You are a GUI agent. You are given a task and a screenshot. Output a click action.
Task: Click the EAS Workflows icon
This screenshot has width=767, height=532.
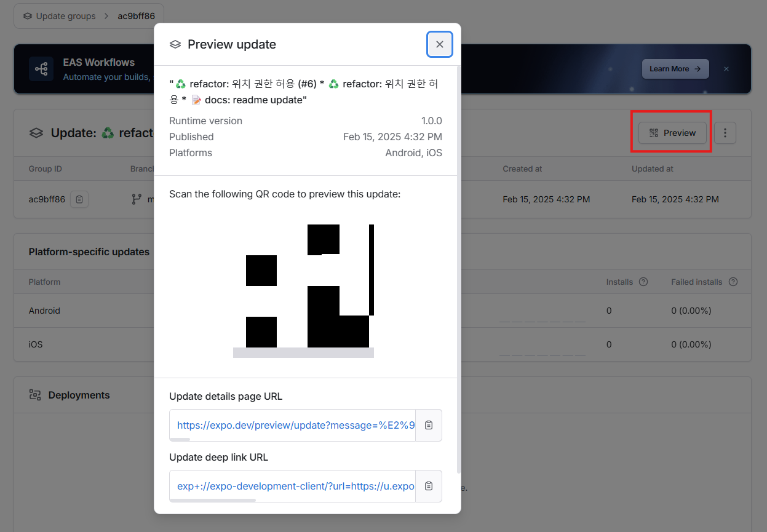pos(41,69)
